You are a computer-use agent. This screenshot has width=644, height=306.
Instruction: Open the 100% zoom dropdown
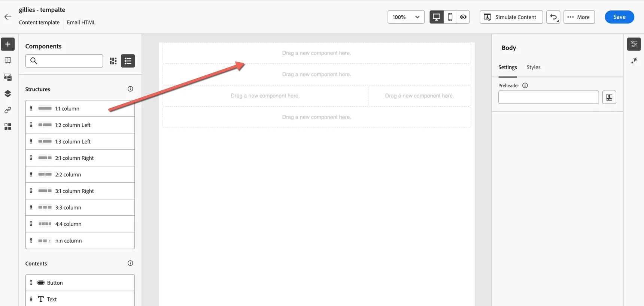[x=406, y=17]
